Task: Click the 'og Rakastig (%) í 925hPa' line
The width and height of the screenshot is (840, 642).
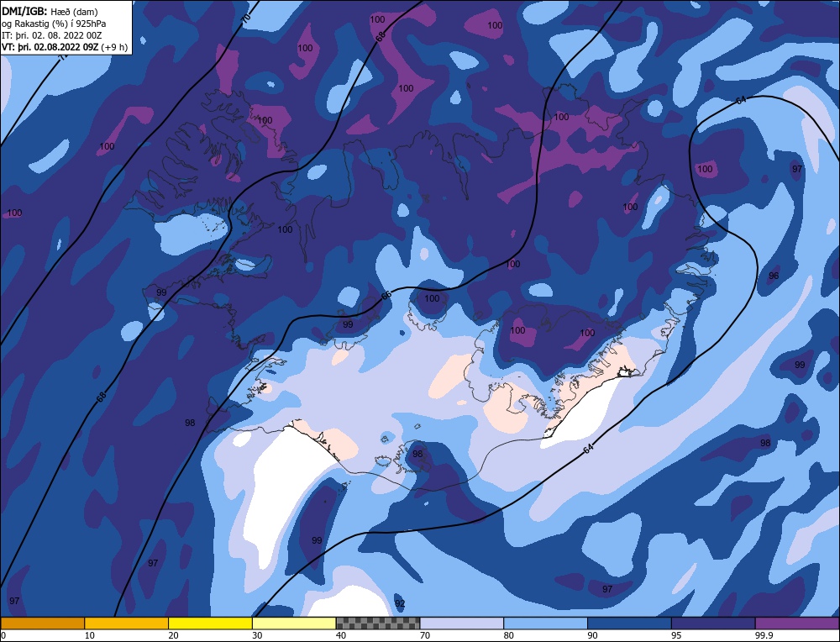Action: tap(54, 24)
